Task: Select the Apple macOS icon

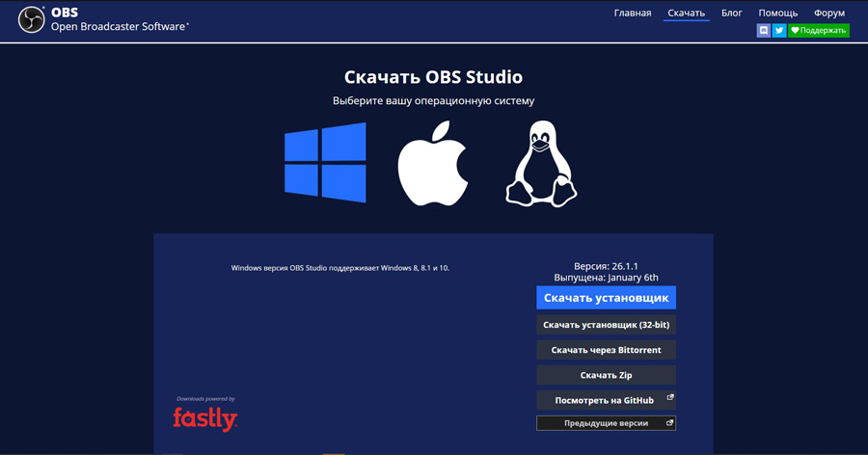Action: [433, 164]
